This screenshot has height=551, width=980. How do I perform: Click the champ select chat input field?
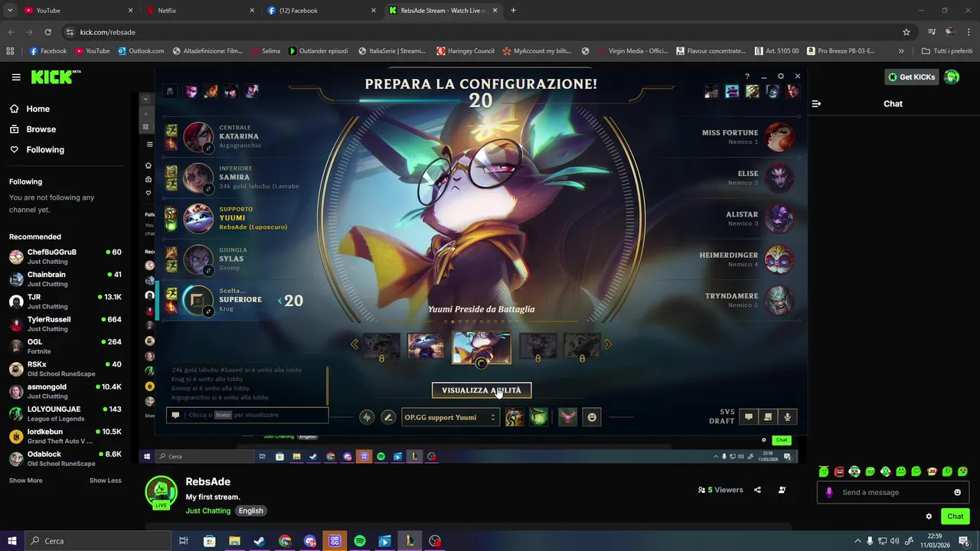tap(247, 415)
